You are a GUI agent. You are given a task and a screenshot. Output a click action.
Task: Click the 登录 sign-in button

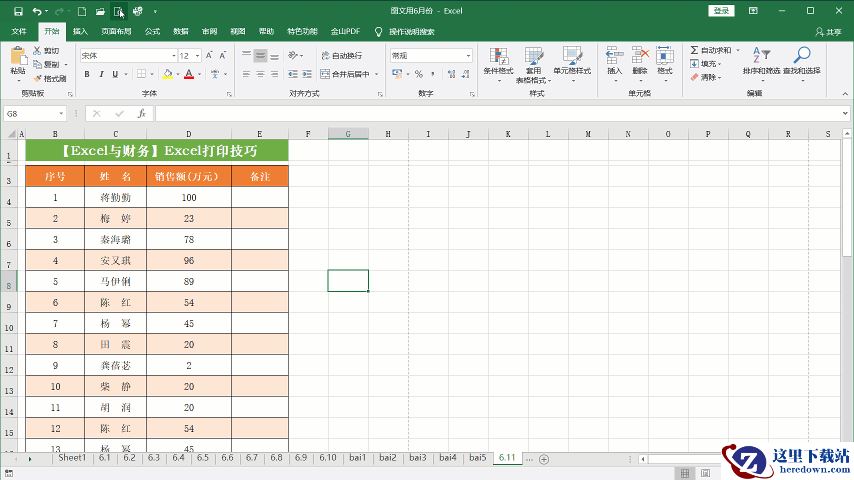[721, 11]
